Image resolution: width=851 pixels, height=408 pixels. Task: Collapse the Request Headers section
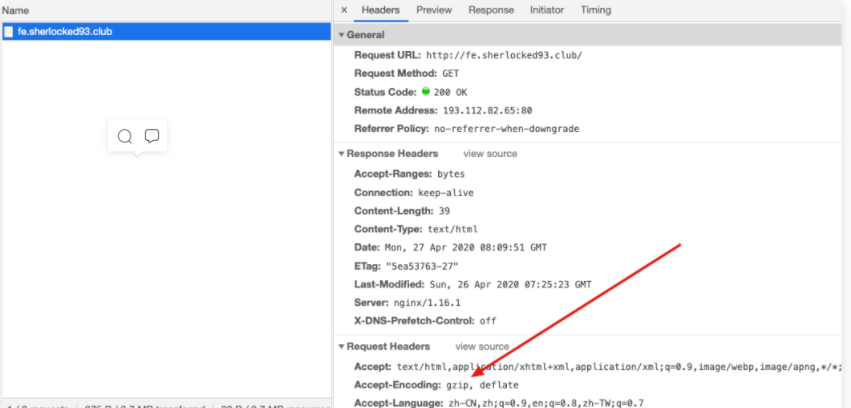pos(341,347)
